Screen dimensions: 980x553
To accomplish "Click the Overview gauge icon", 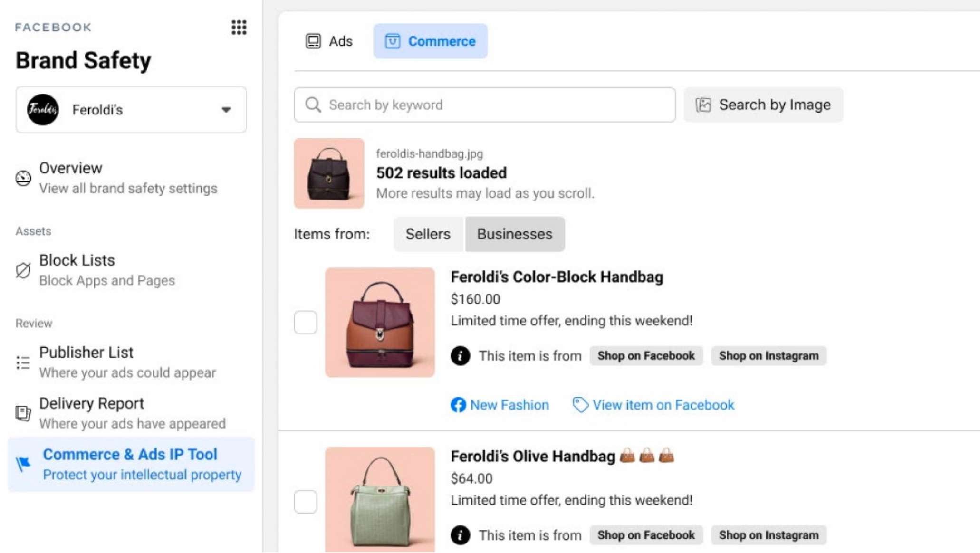I will pos(23,178).
